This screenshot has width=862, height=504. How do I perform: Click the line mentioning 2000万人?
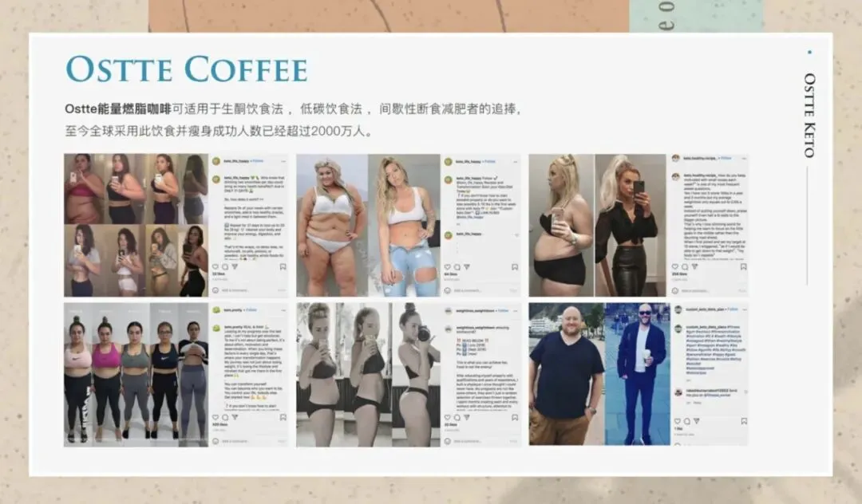[220, 132]
